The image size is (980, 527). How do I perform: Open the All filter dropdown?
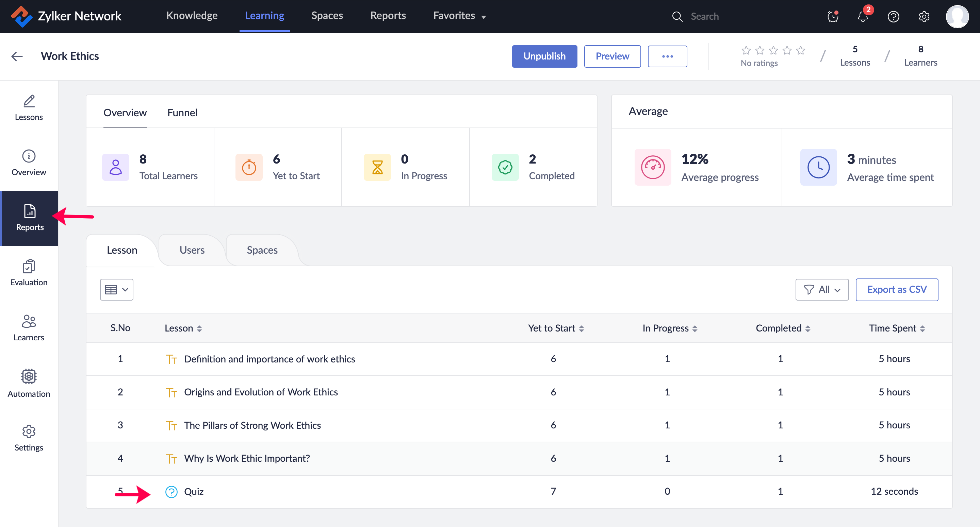coord(821,290)
